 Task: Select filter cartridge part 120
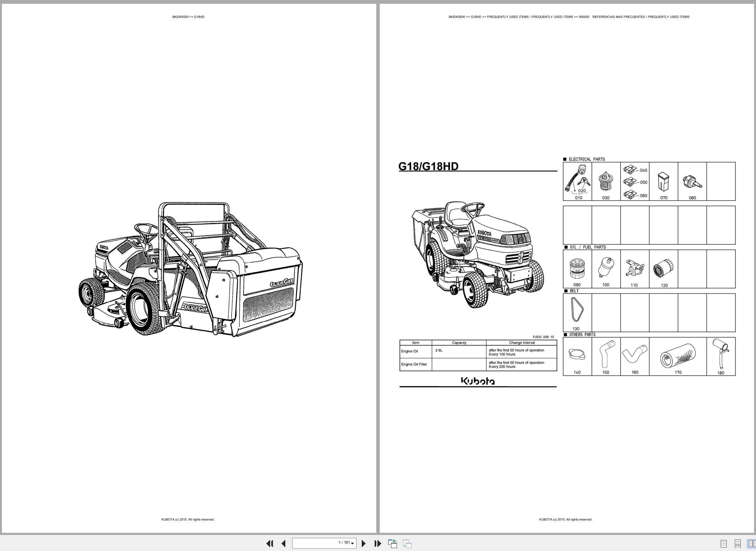664,269
